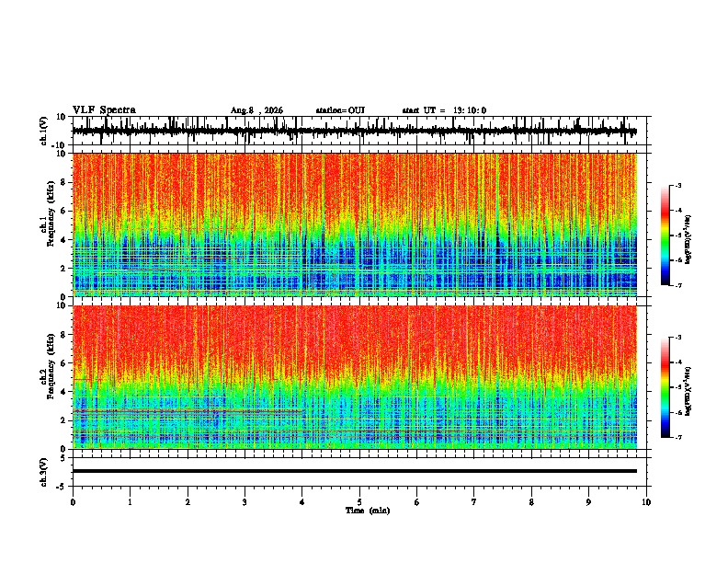Click the ch.1 colorbar "log(PSD)" label
This screenshot has height=563, width=728.
[x=688, y=239]
